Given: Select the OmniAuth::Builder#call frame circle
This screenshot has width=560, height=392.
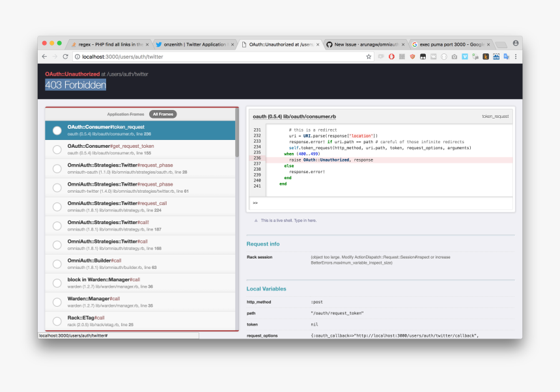Looking at the screenshot, I should click(57, 264).
